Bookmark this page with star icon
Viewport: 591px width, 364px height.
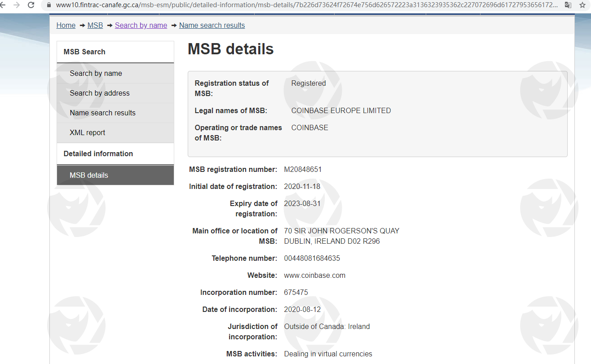pos(582,5)
